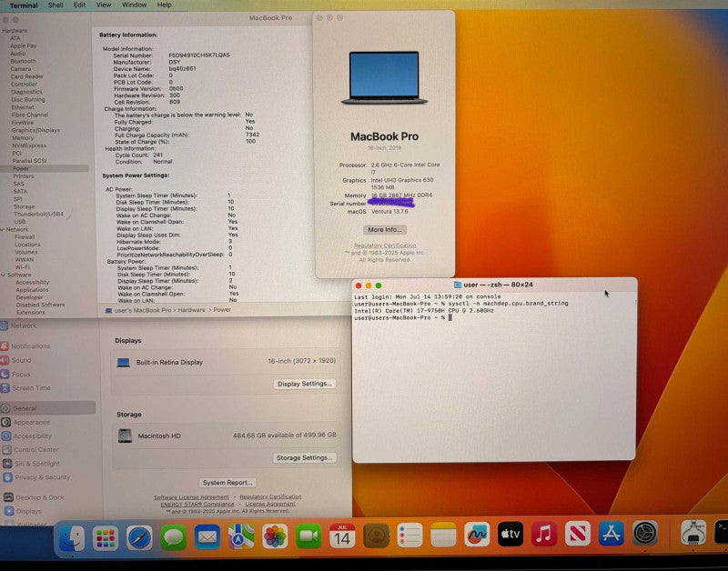This screenshot has height=571, width=728.
Task: Open Finder from the Dock
Action: [72, 537]
